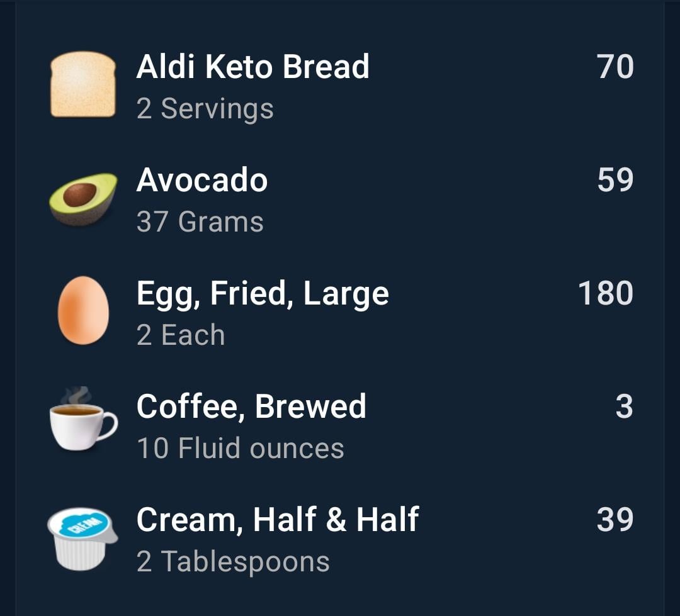Select the 10 Fluid ounces amount
680x616 pixels.
pos(241,448)
